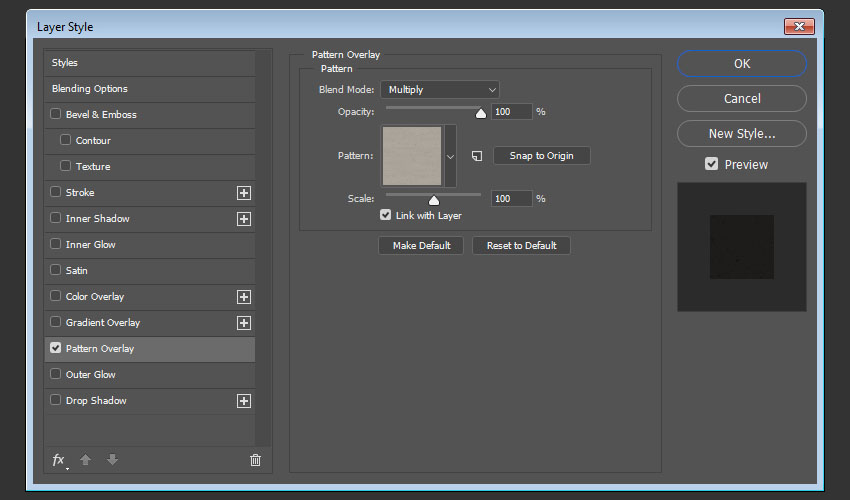Click the move effect up arrow

tap(86, 460)
